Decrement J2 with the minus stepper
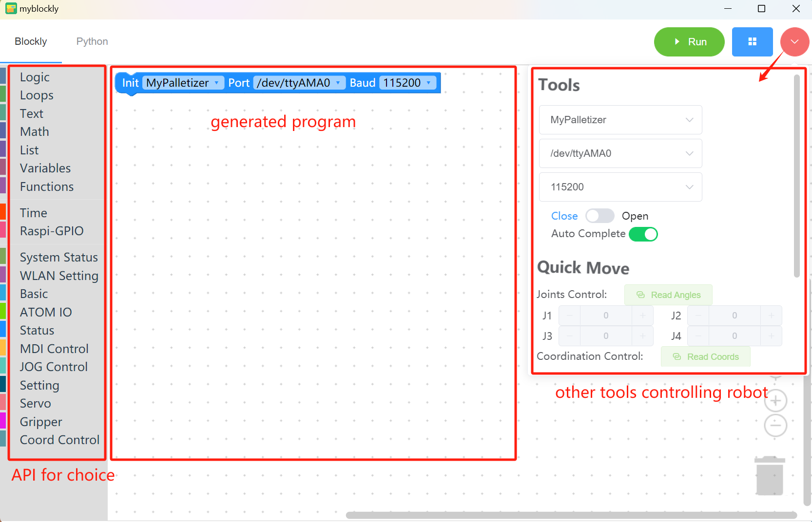The height and width of the screenshot is (522, 812). tap(698, 316)
